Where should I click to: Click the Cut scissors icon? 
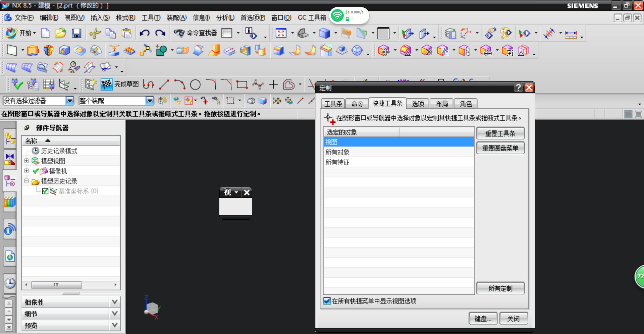95,33
